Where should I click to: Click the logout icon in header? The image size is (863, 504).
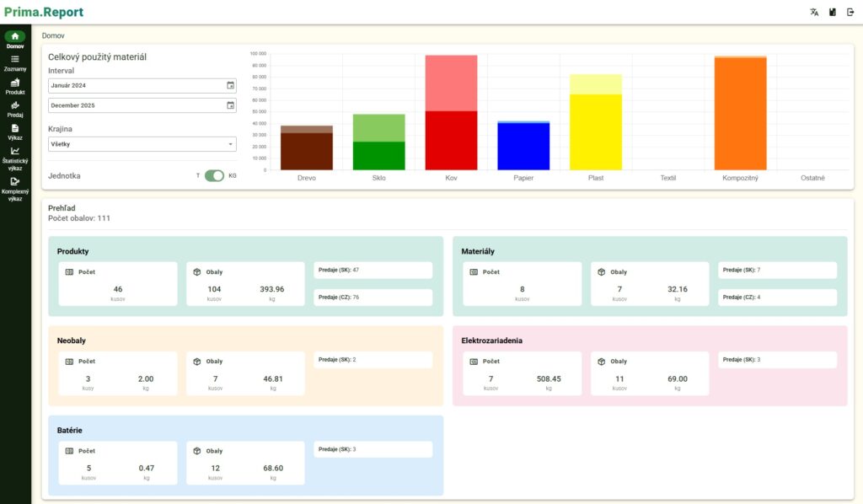click(850, 13)
